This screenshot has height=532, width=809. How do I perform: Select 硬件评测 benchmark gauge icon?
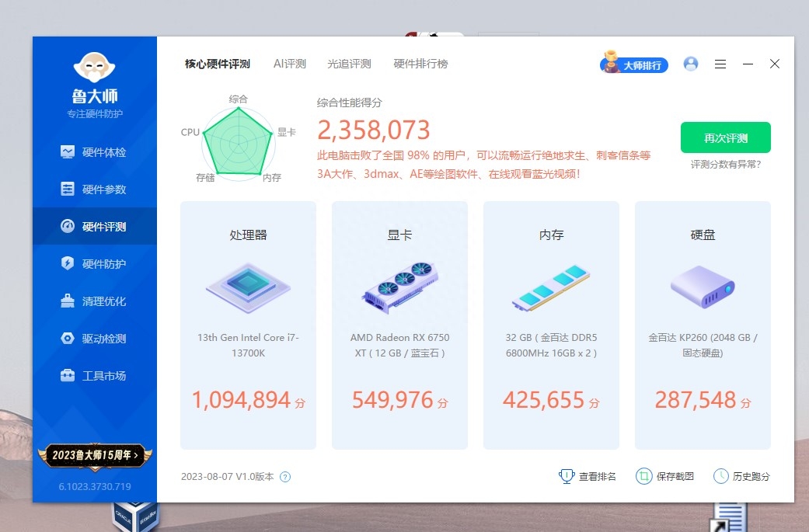(68, 226)
